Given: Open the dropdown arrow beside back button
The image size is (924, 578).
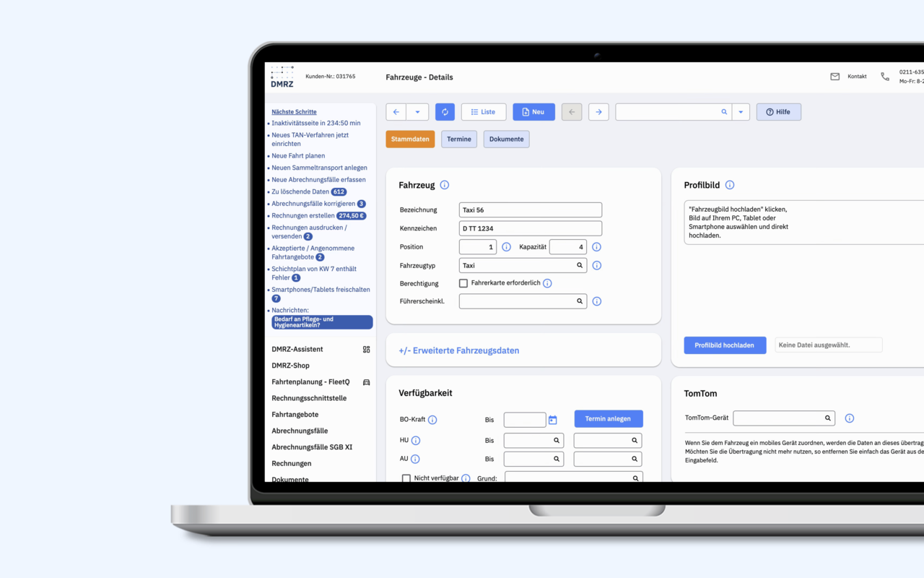Looking at the screenshot, I should tap(417, 112).
